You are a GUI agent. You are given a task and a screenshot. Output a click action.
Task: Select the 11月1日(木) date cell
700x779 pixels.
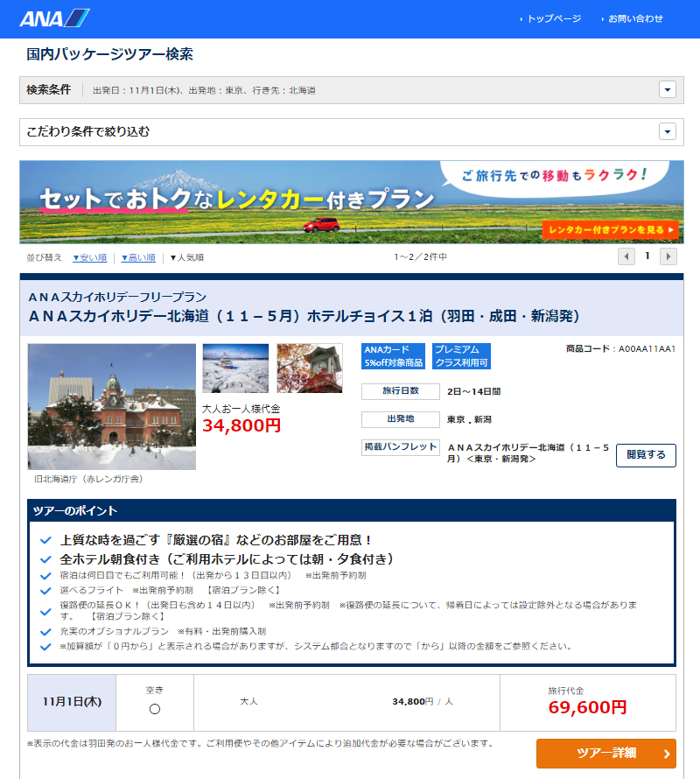point(72,702)
